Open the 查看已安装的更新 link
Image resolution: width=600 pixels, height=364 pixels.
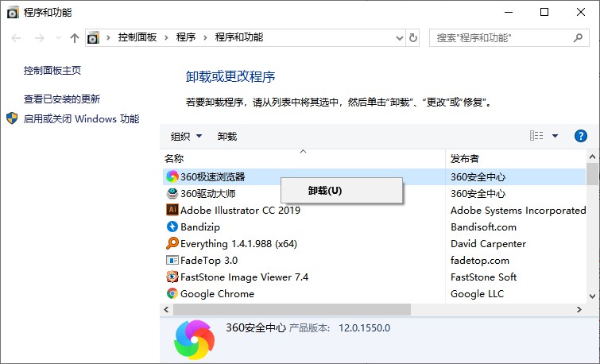[62, 99]
